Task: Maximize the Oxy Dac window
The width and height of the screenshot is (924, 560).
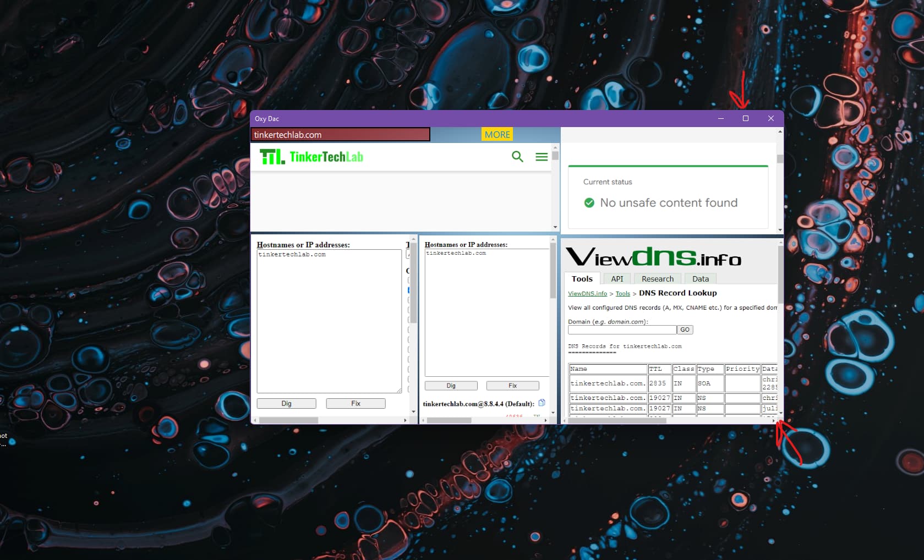Action: [x=746, y=118]
